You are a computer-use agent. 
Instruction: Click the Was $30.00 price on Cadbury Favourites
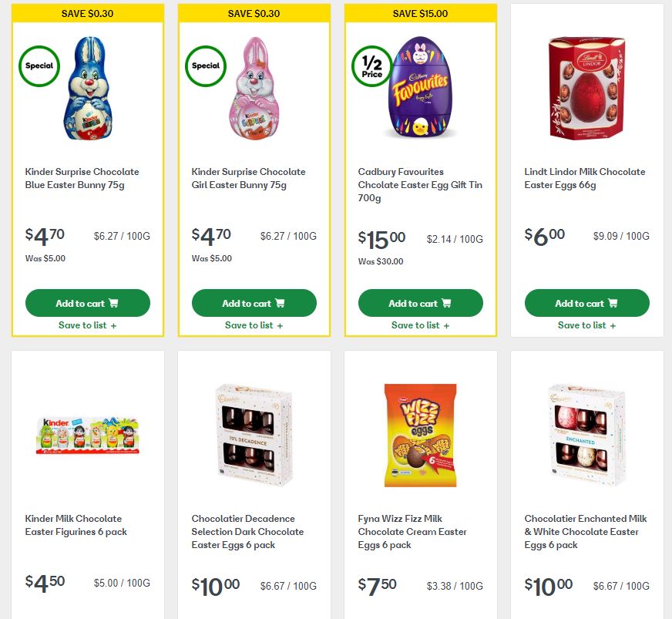pyautogui.click(x=381, y=261)
